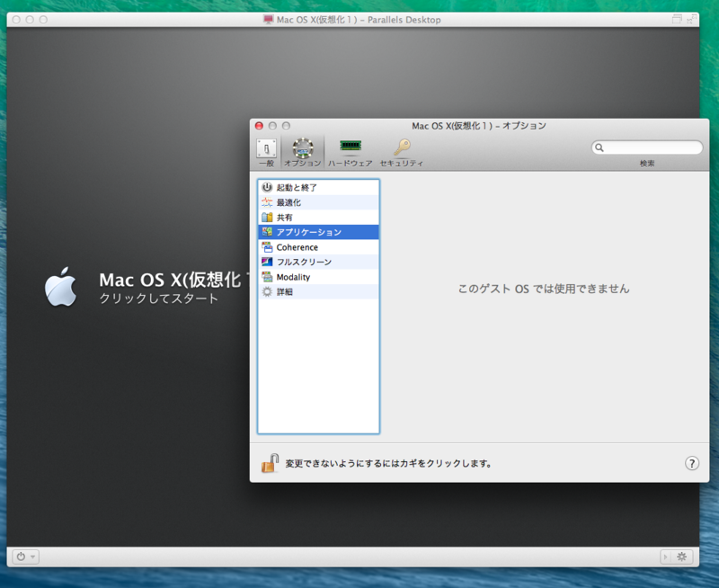Click the magnifier icon in search field
Image resolution: width=719 pixels, height=588 pixels.
click(x=599, y=147)
